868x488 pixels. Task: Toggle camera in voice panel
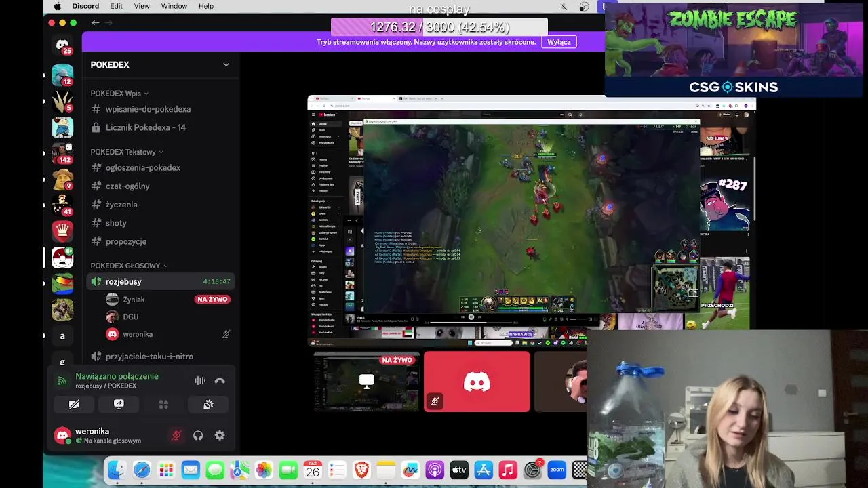[x=74, y=404]
